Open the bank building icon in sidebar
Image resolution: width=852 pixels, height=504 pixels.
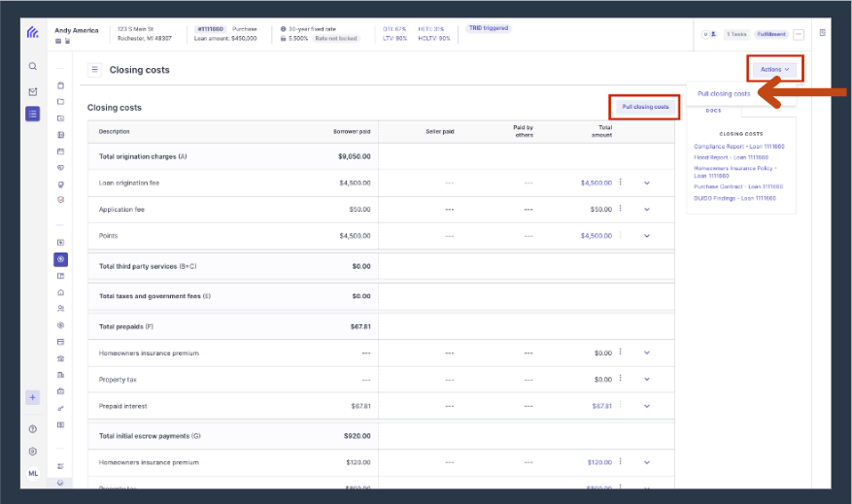(x=61, y=358)
